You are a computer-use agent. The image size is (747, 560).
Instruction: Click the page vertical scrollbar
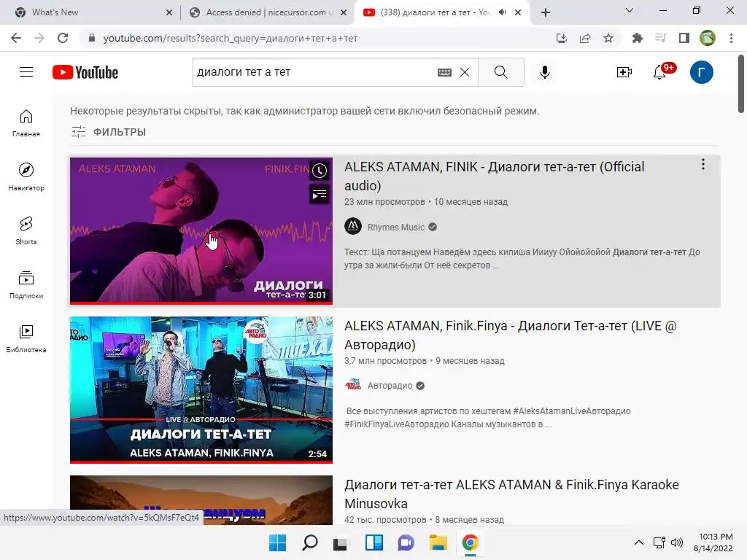pos(741,84)
